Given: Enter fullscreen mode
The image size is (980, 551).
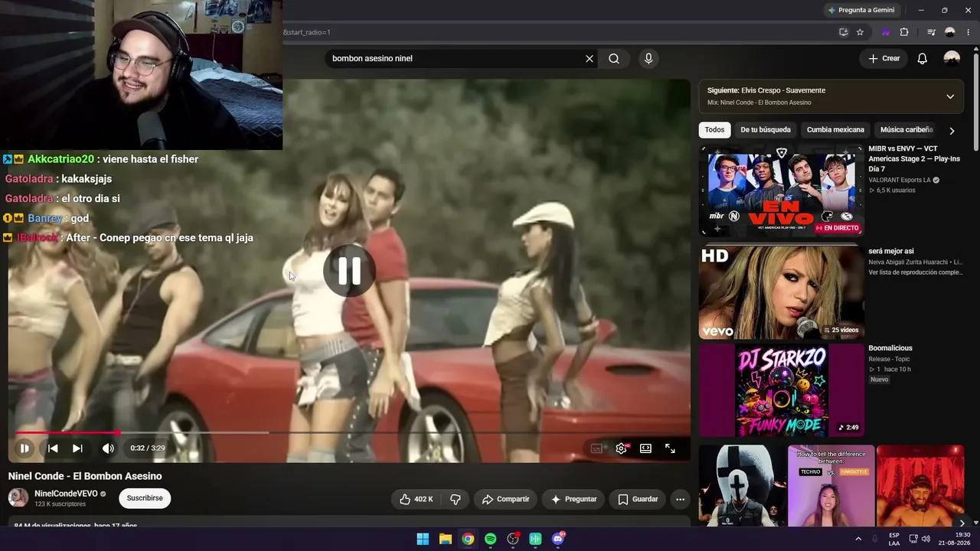Looking at the screenshot, I should pos(670,448).
